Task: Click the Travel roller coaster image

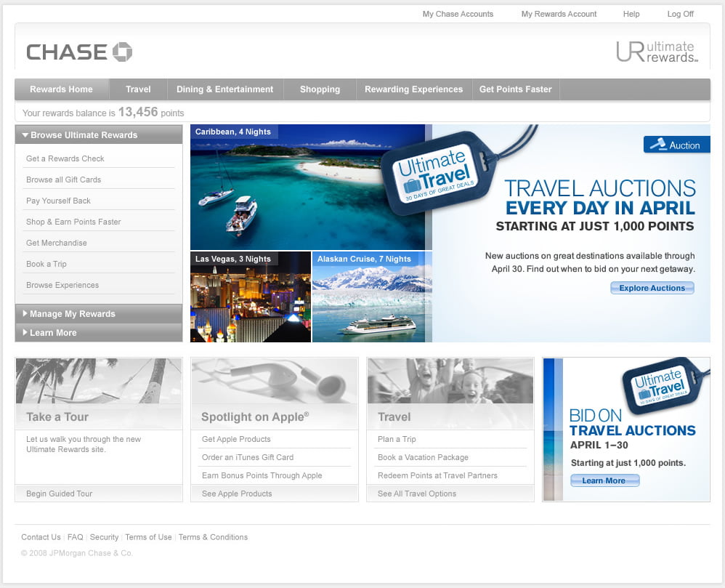Action: [x=450, y=381]
